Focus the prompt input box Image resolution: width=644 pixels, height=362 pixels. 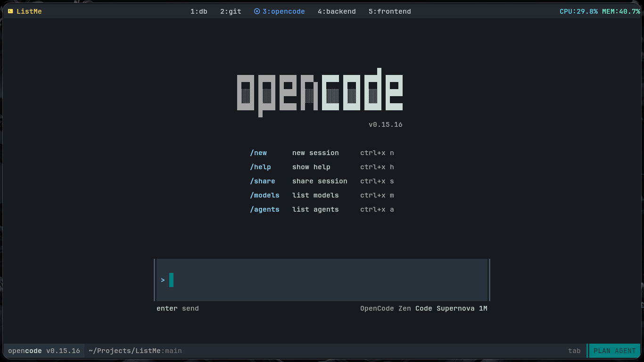322,280
